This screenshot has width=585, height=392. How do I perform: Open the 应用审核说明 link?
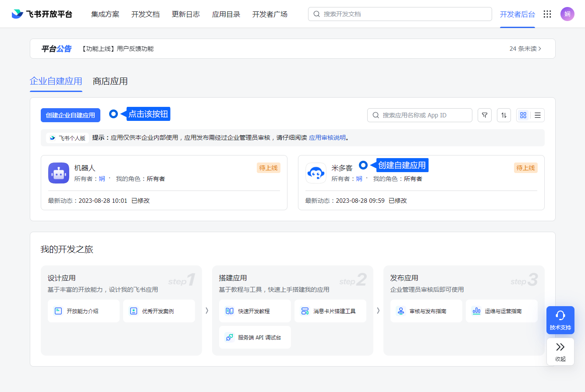pyautogui.click(x=327, y=138)
